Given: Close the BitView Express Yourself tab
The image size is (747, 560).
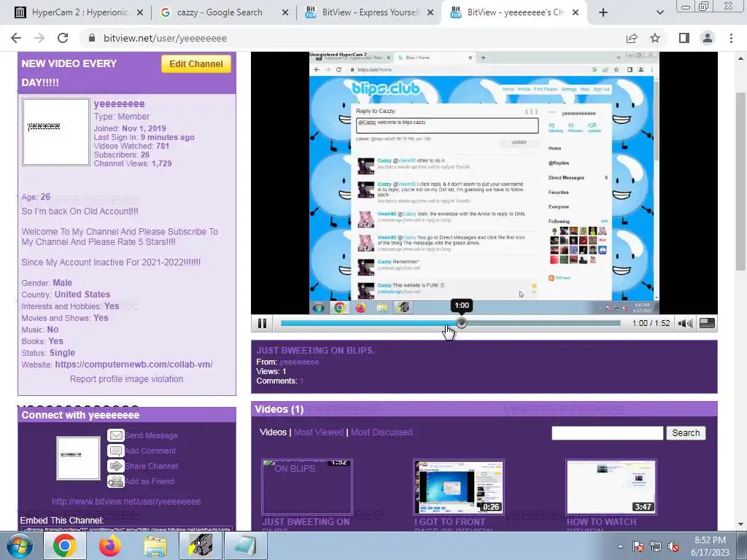Looking at the screenshot, I should [430, 12].
